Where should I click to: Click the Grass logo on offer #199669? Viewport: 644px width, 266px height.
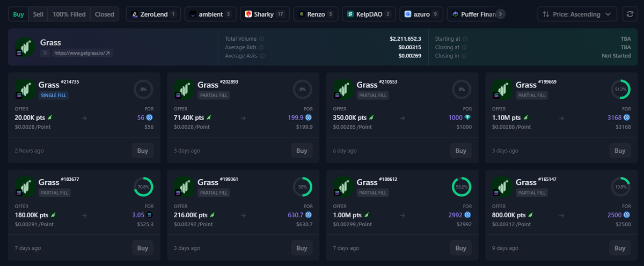[x=502, y=90]
